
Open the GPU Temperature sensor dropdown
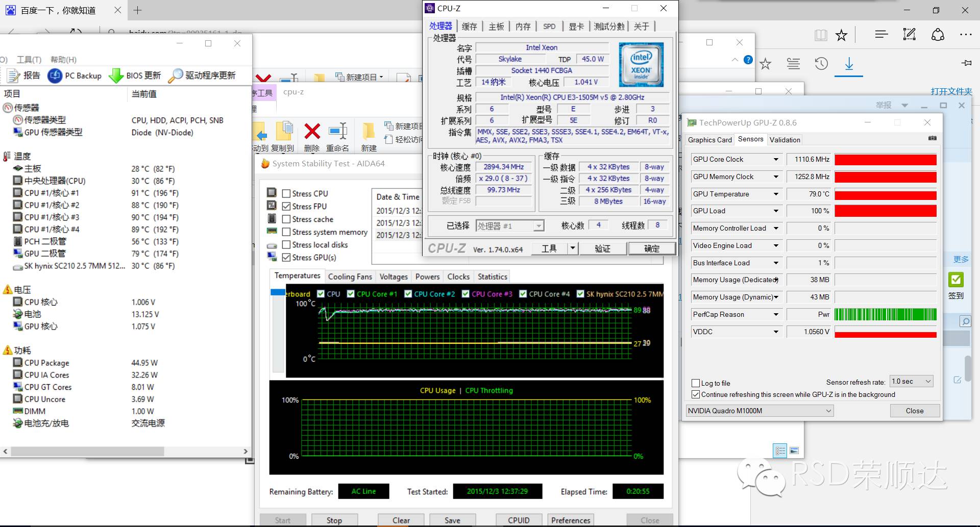click(776, 194)
